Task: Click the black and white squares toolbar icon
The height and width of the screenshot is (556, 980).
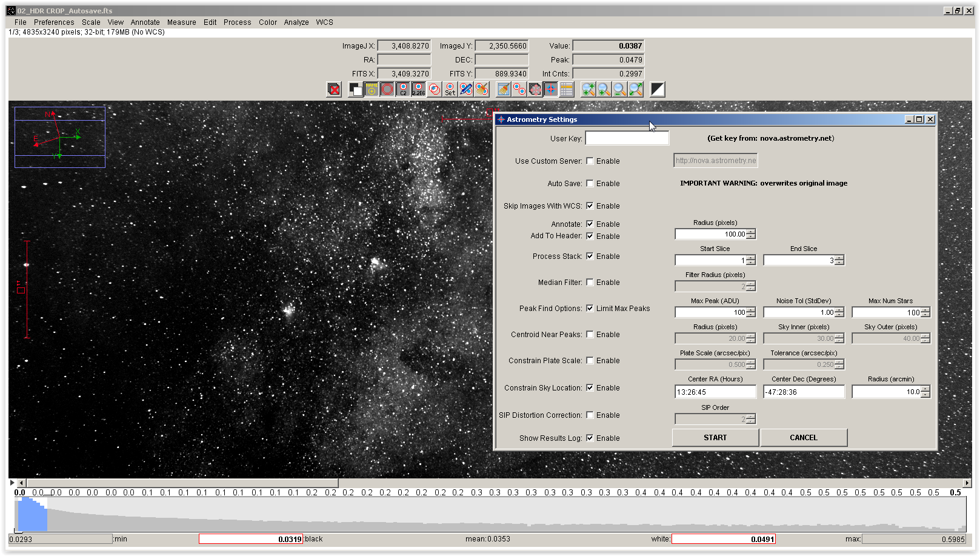Action: pos(356,90)
